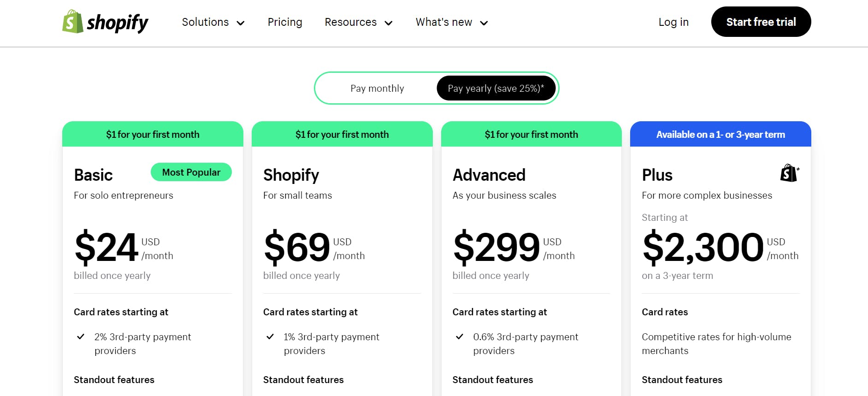
Task: Click the Solutions menu item
Action: pyautogui.click(x=205, y=22)
